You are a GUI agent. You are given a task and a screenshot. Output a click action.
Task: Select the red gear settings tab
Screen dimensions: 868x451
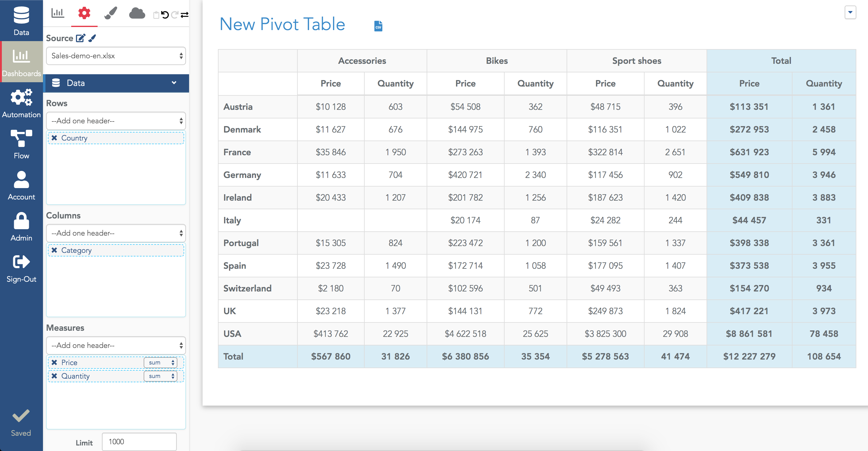(x=84, y=13)
